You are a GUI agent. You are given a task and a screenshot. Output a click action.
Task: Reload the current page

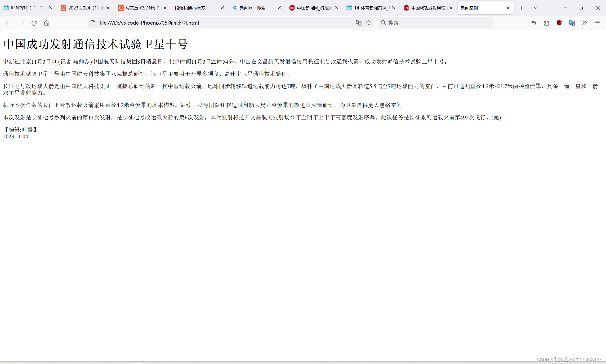pos(34,23)
